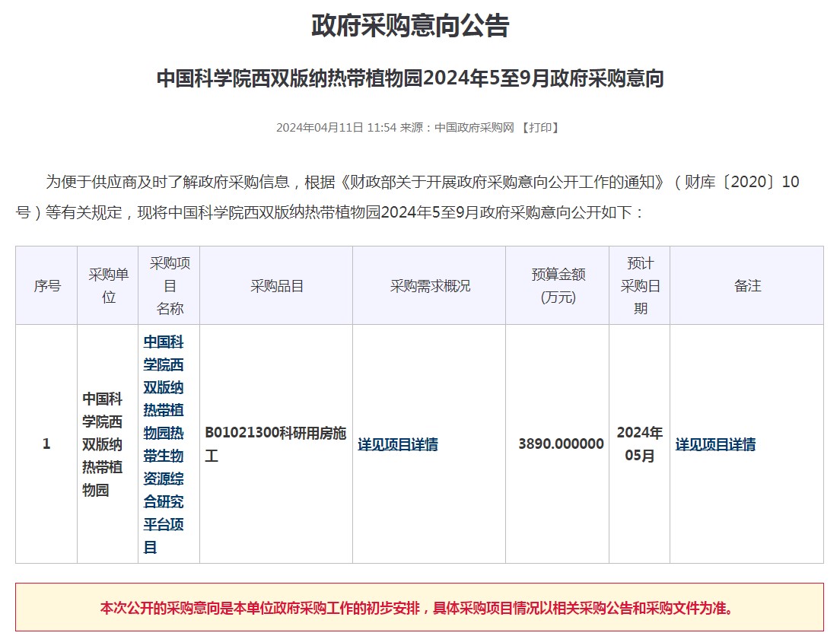Click the 采购品目 column header
840x636 pixels.
click(x=276, y=286)
